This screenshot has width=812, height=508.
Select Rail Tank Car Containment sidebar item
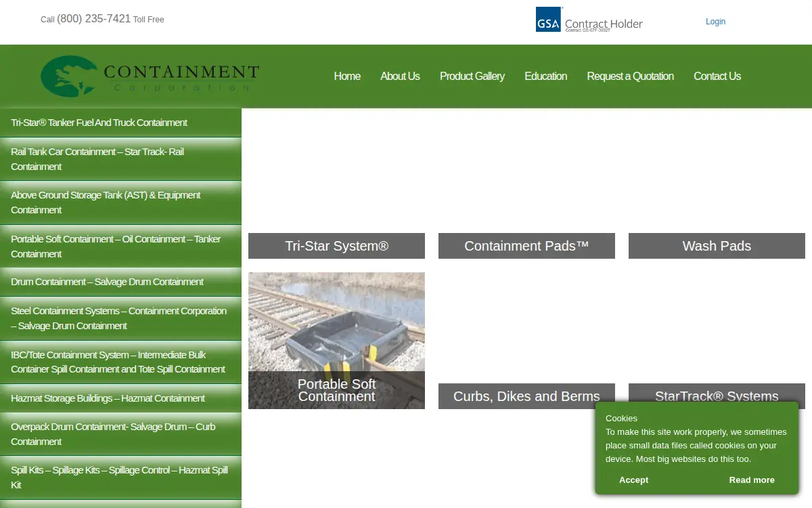click(x=120, y=159)
